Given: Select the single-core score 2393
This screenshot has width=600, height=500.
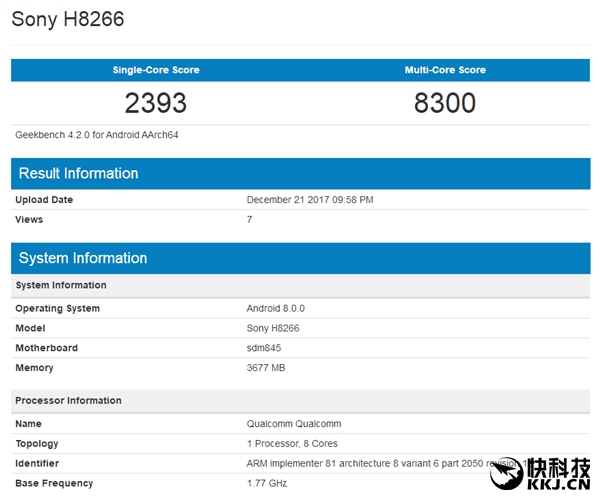Looking at the screenshot, I should point(156,103).
